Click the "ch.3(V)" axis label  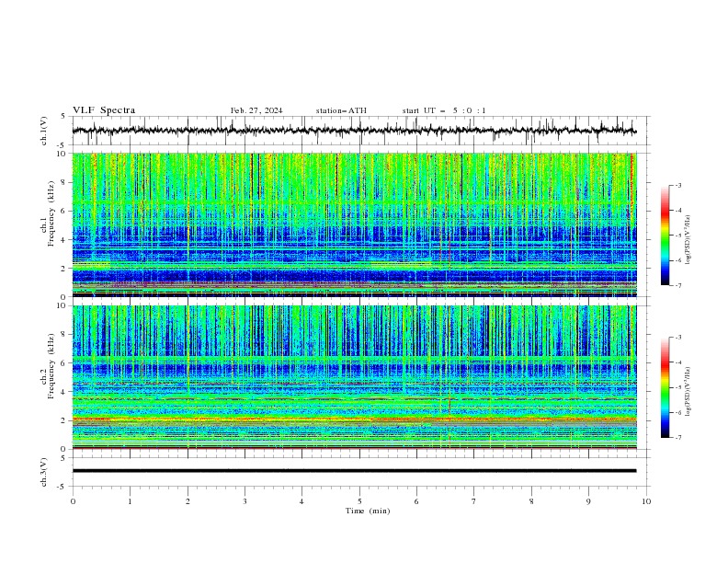[44, 472]
